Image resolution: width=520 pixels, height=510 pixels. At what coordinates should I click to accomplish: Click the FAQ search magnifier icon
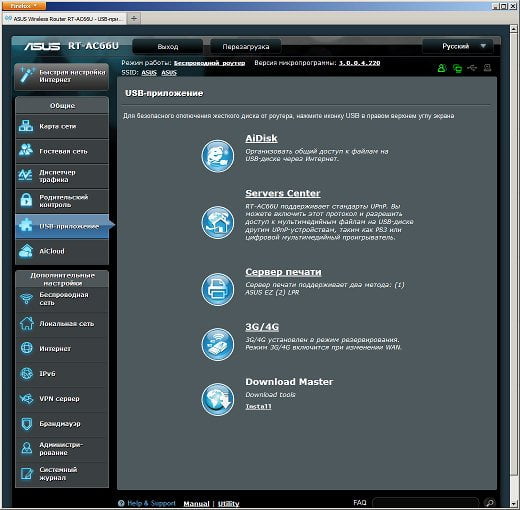490,503
